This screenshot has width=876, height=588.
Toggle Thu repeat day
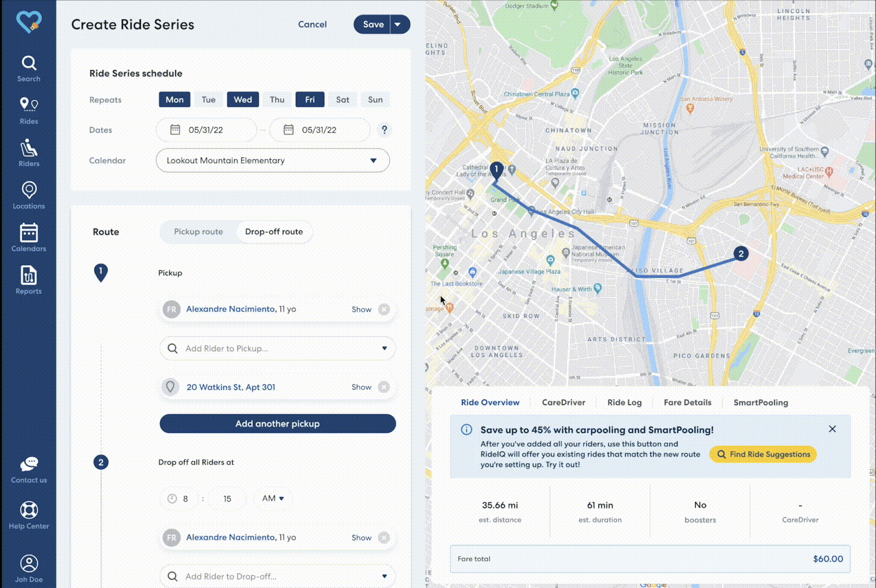(277, 99)
